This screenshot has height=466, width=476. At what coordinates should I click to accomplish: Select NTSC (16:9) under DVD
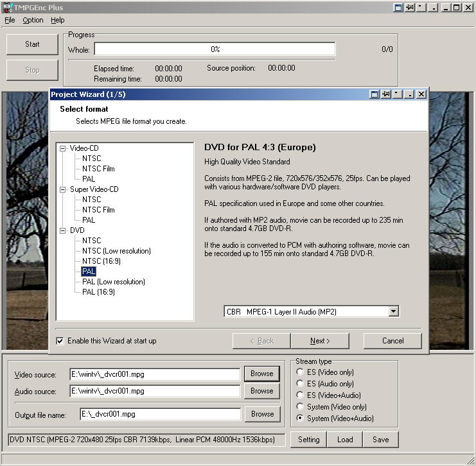tap(101, 261)
